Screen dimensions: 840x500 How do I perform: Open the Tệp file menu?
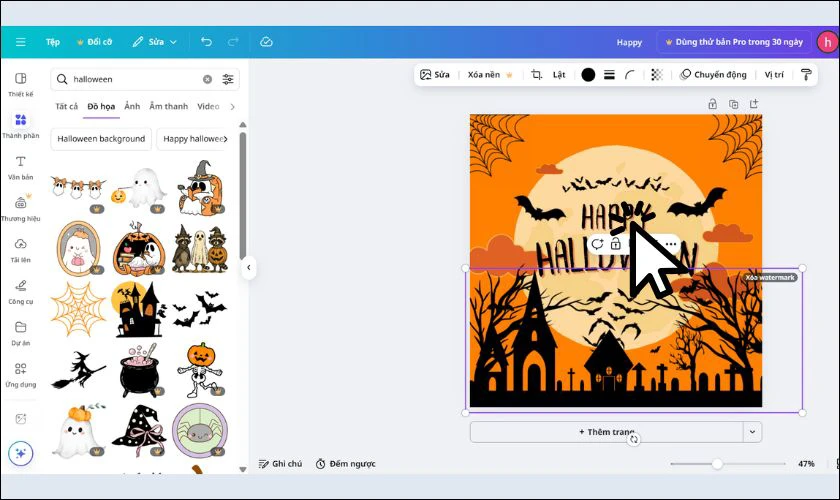click(x=52, y=42)
